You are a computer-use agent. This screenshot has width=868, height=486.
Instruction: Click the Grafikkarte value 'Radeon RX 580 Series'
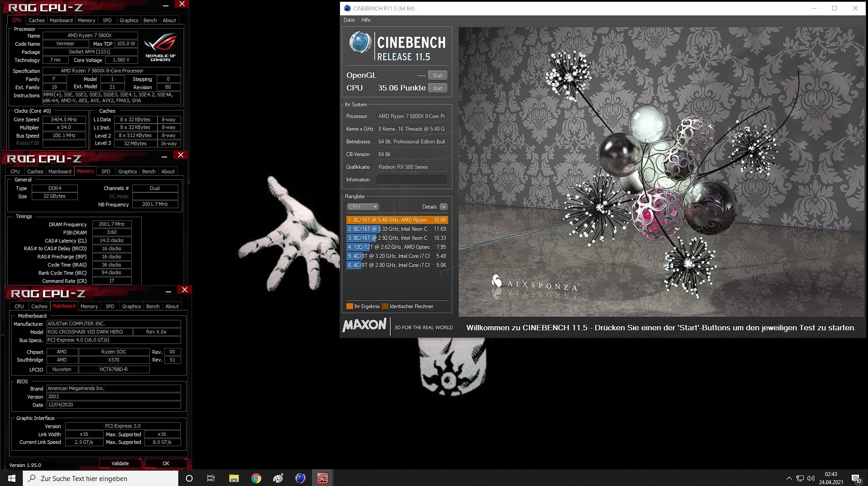pos(412,167)
